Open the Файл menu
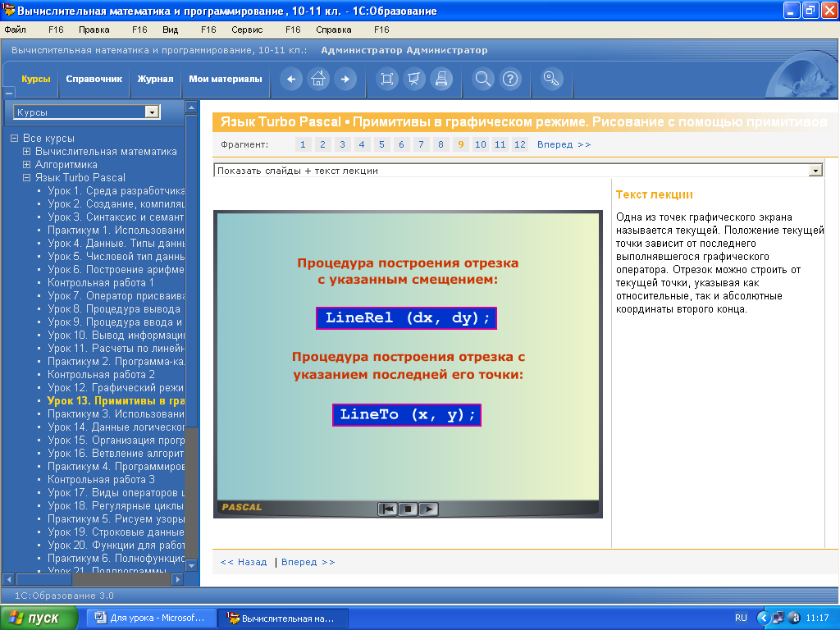840x630 pixels. click(15, 30)
